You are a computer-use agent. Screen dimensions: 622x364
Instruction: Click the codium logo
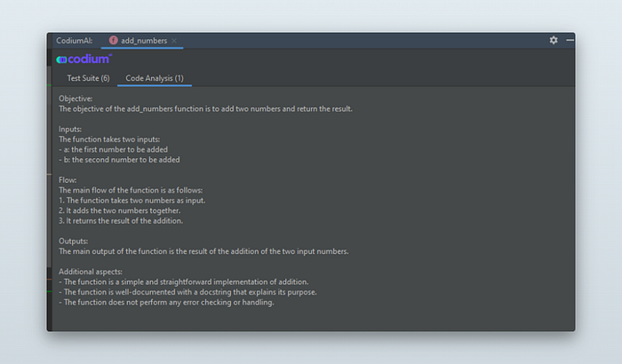(x=84, y=59)
